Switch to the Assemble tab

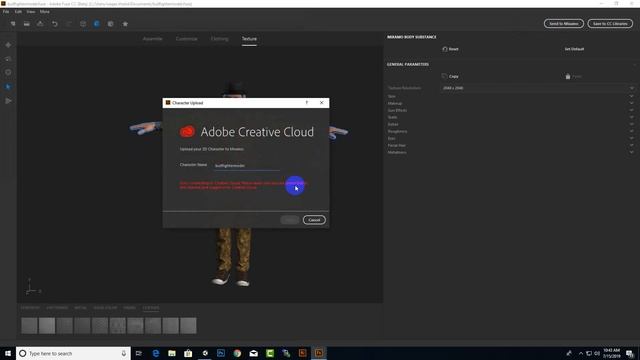tap(153, 39)
